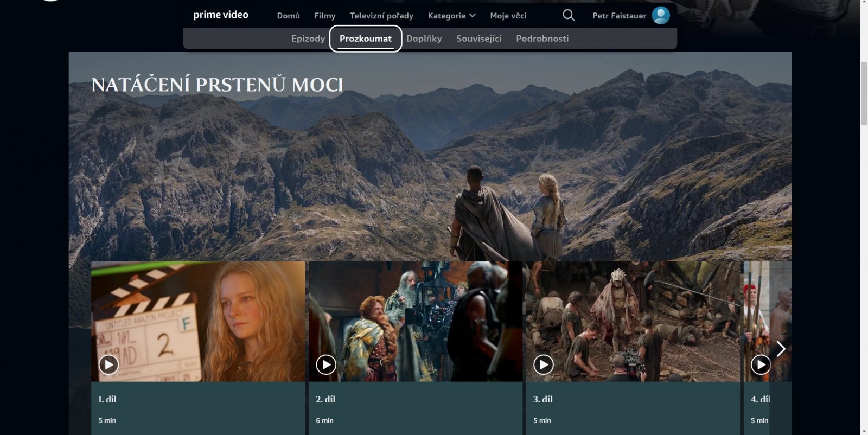Screen dimensions: 868x435
Task: Open the Související tab
Action: [479, 39]
